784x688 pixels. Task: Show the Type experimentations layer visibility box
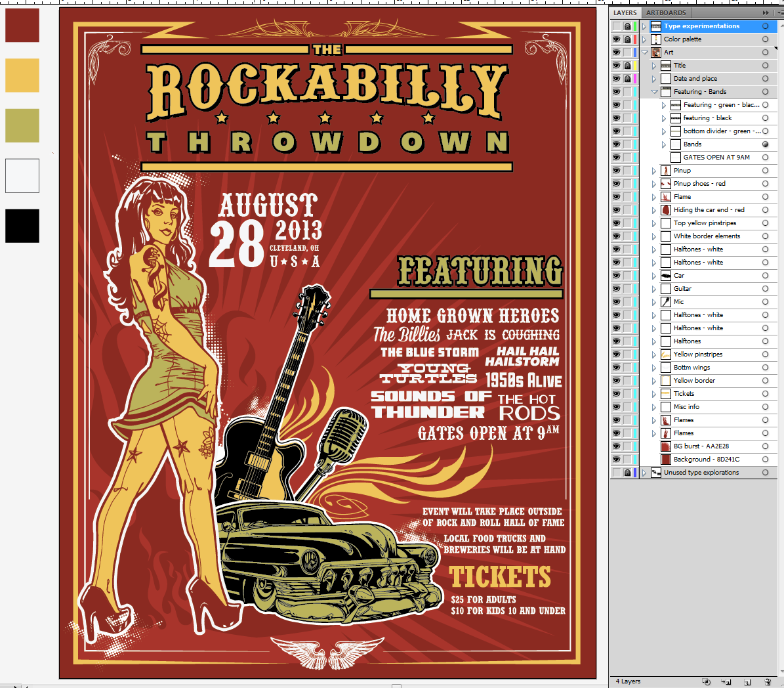617,26
